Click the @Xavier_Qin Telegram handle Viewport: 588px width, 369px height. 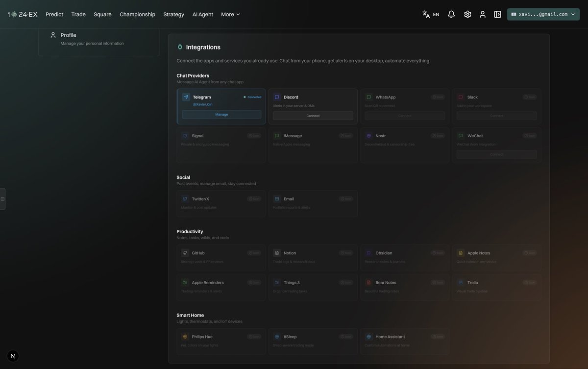(x=202, y=104)
